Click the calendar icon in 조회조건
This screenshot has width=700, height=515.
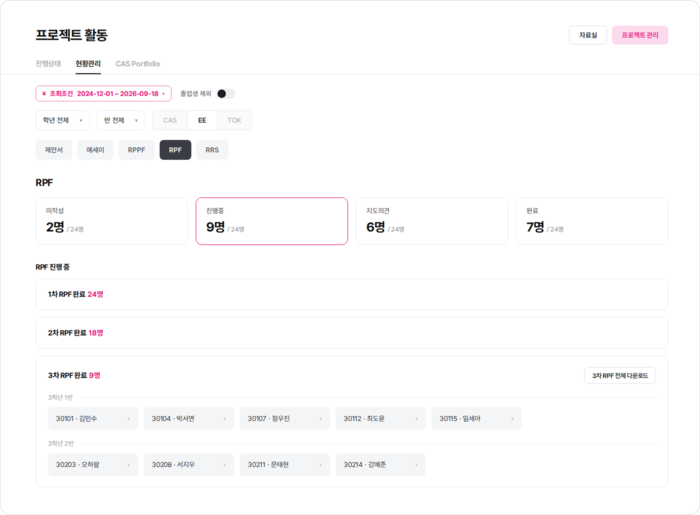tap(44, 94)
